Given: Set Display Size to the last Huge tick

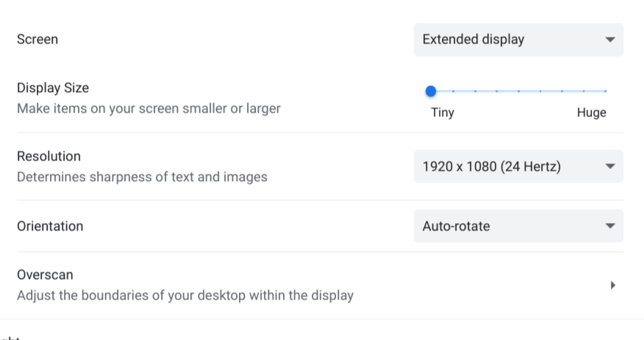Looking at the screenshot, I should tap(605, 91).
